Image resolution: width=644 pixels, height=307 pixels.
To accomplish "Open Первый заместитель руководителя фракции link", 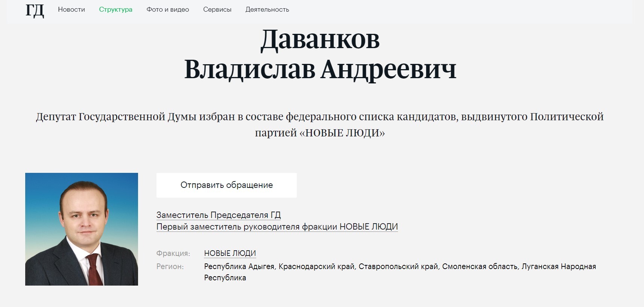I will (x=277, y=227).
